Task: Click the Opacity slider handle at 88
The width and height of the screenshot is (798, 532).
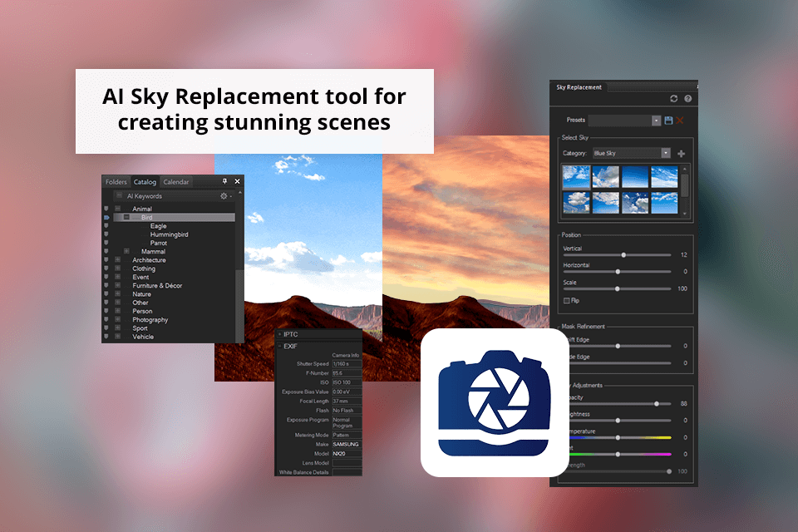Action: point(657,404)
